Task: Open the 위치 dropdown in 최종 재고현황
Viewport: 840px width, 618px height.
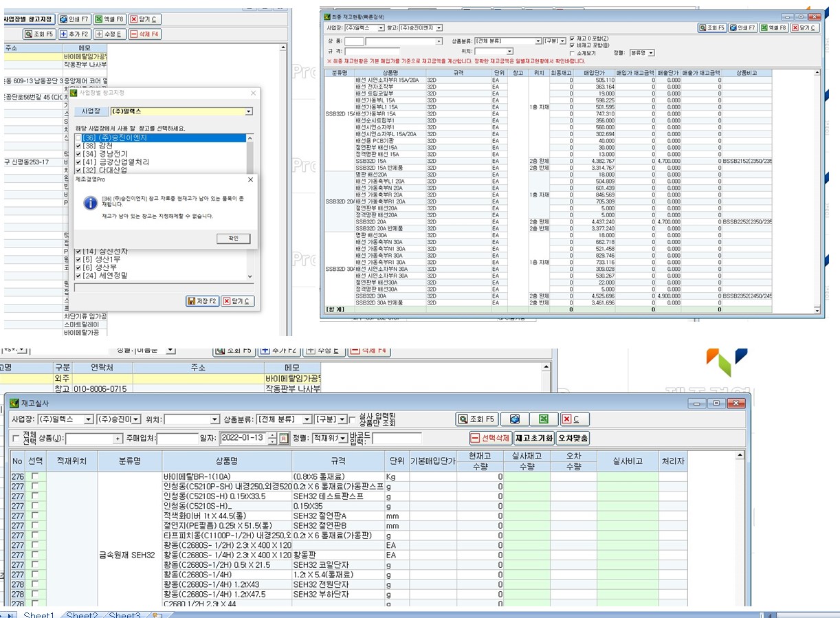Action: (509, 52)
